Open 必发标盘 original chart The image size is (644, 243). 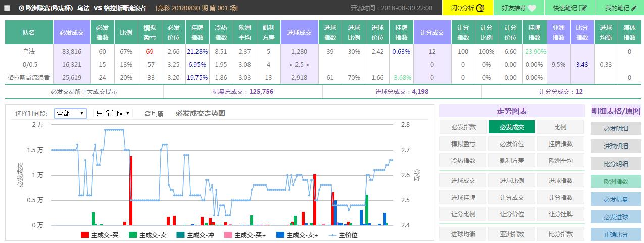click(x=616, y=199)
